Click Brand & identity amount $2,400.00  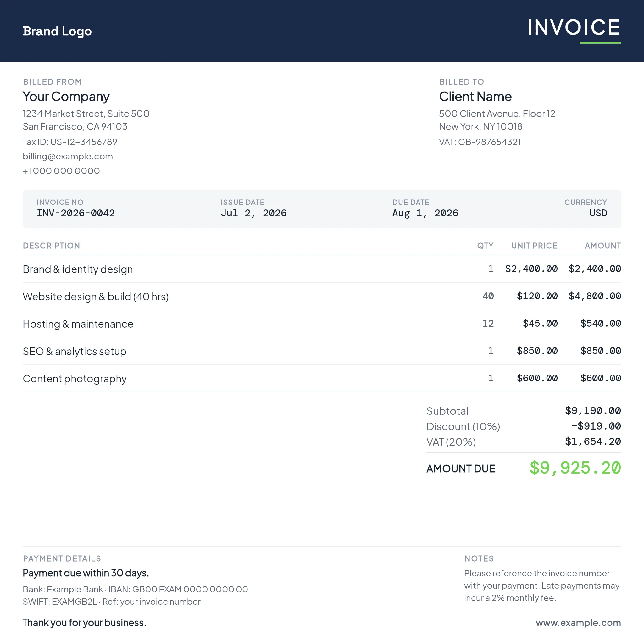click(595, 269)
